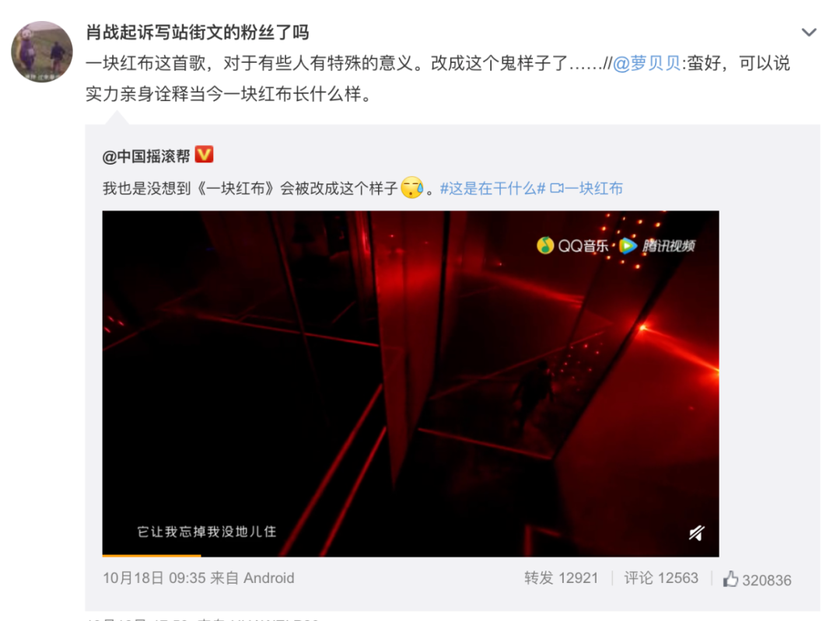Click the 腾讯视频 logo in video
The image size is (840, 621).
(657, 246)
